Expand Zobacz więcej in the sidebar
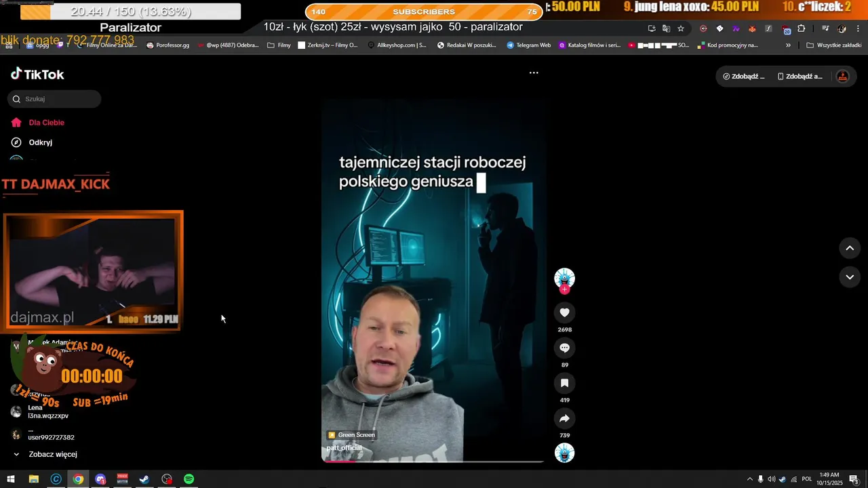 coord(45,454)
